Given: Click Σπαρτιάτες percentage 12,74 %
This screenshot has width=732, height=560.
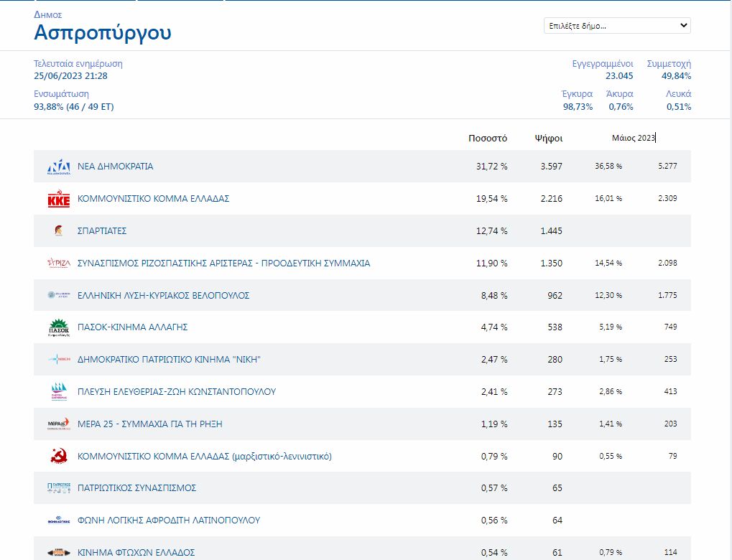Looking at the screenshot, I should [x=491, y=231].
